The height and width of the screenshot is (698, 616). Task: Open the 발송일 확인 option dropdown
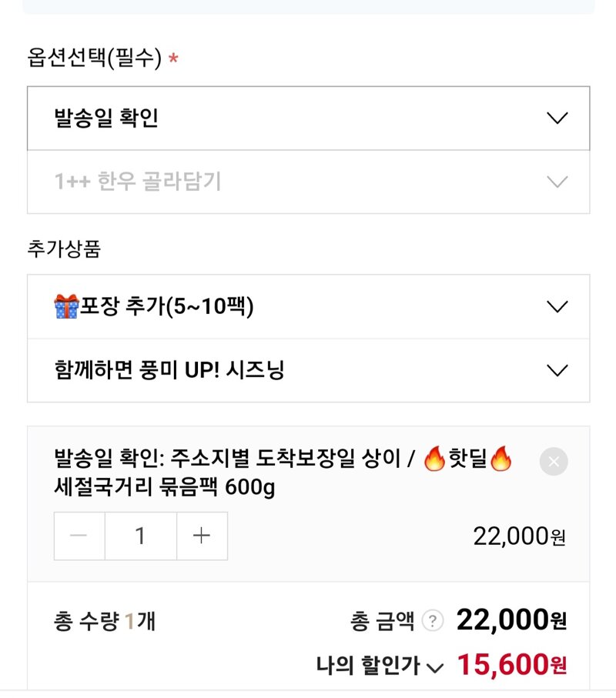point(308,118)
